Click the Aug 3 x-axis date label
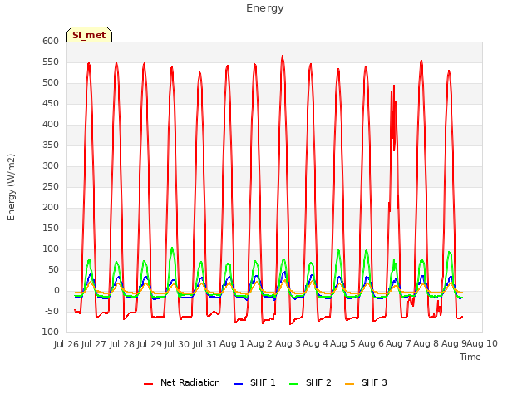The width and height of the screenshot is (532, 399). pos(288,344)
